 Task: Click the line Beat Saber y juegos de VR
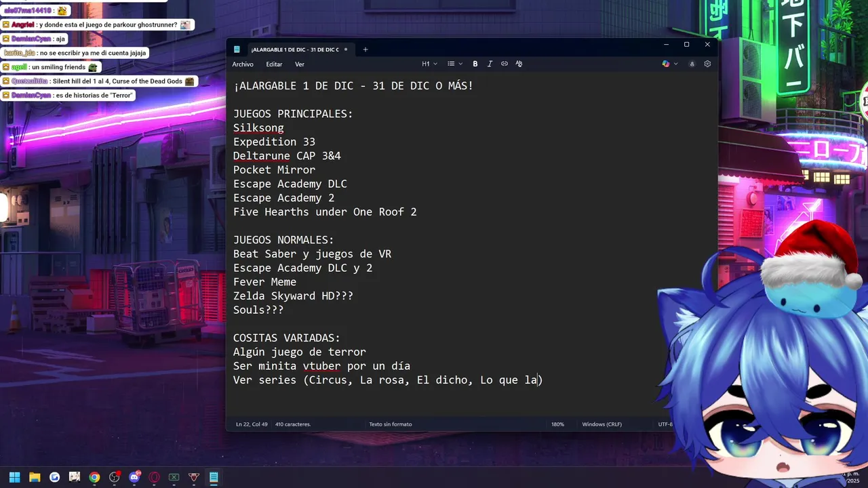(x=312, y=254)
